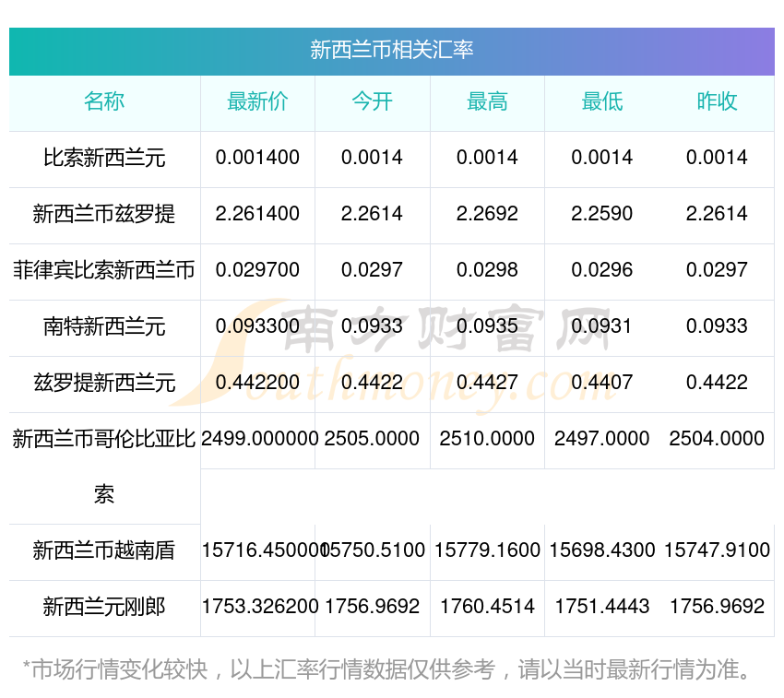The height and width of the screenshot is (698, 784).
Task: Click the low value 0.0296
Action: point(602,270)
